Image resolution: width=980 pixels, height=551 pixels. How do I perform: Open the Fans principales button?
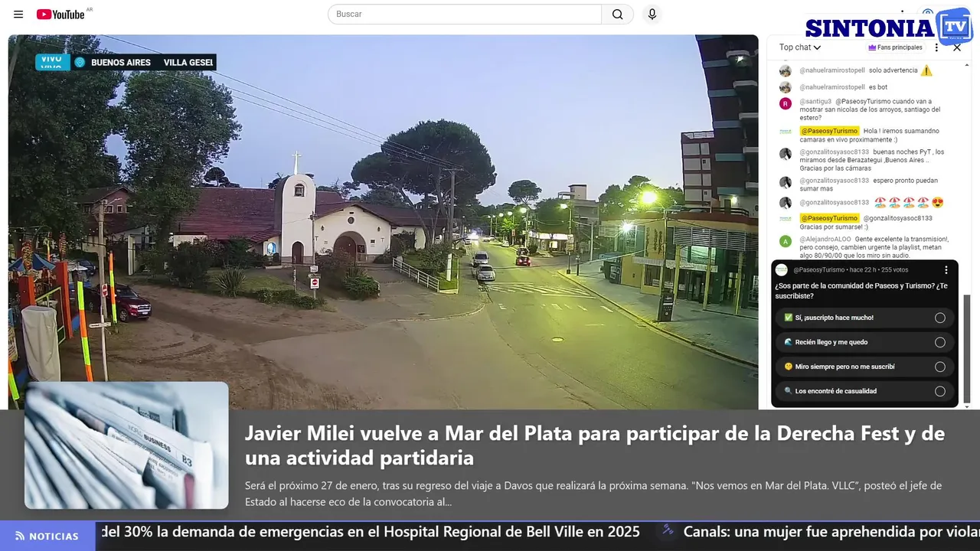click(895, 47)
